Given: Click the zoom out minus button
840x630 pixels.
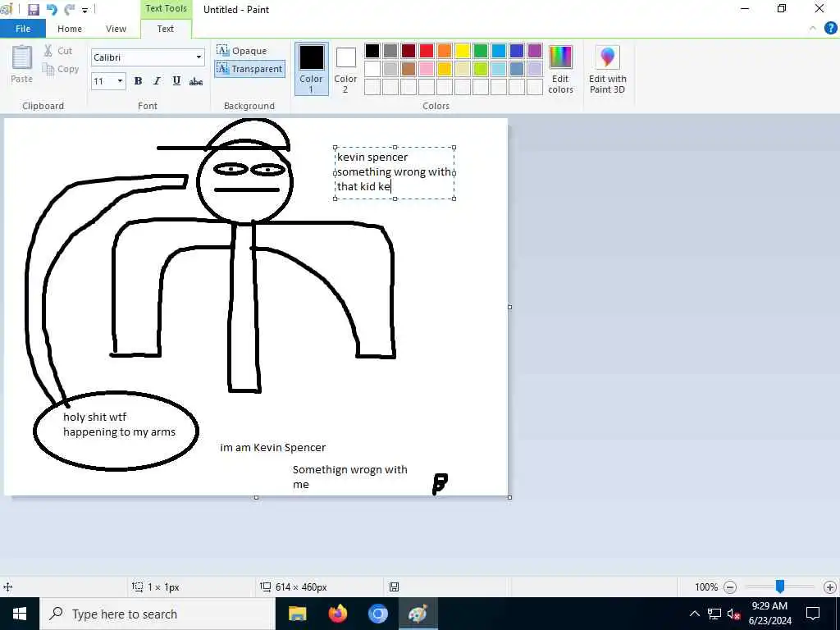Looking at the screenshot, I should [x=729, y=587].
